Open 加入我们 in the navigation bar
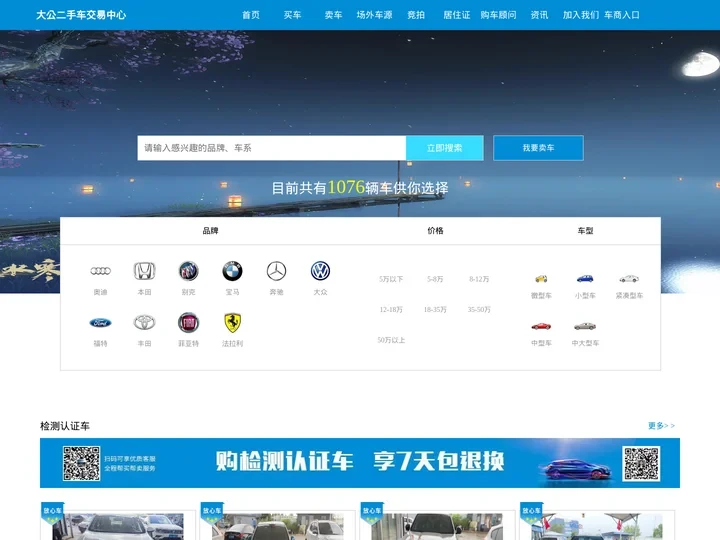720x540 pixels. point(581,15)
